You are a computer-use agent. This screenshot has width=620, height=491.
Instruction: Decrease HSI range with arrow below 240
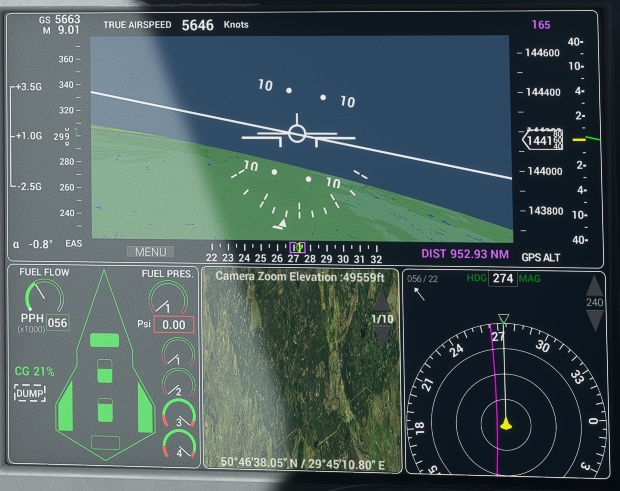coord(594,320)
